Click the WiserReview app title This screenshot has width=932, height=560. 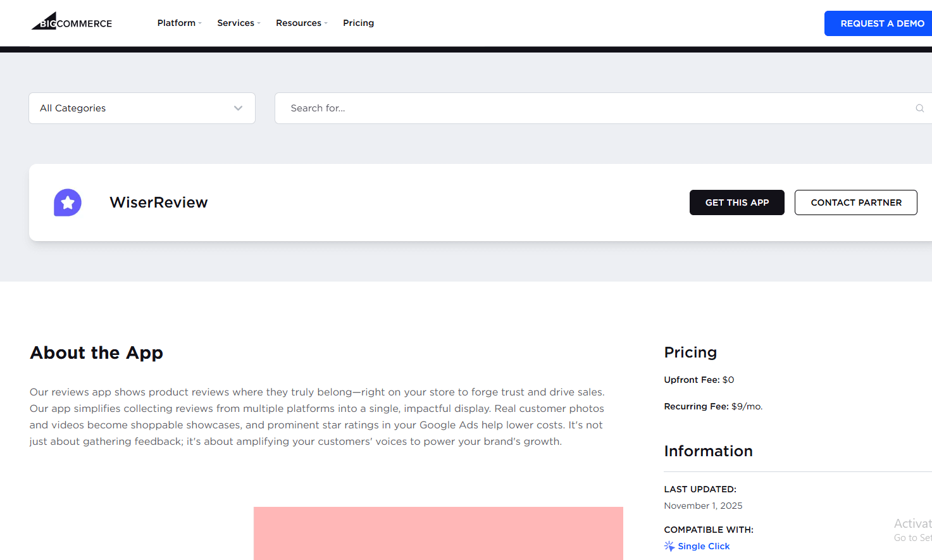click(158, 202)
